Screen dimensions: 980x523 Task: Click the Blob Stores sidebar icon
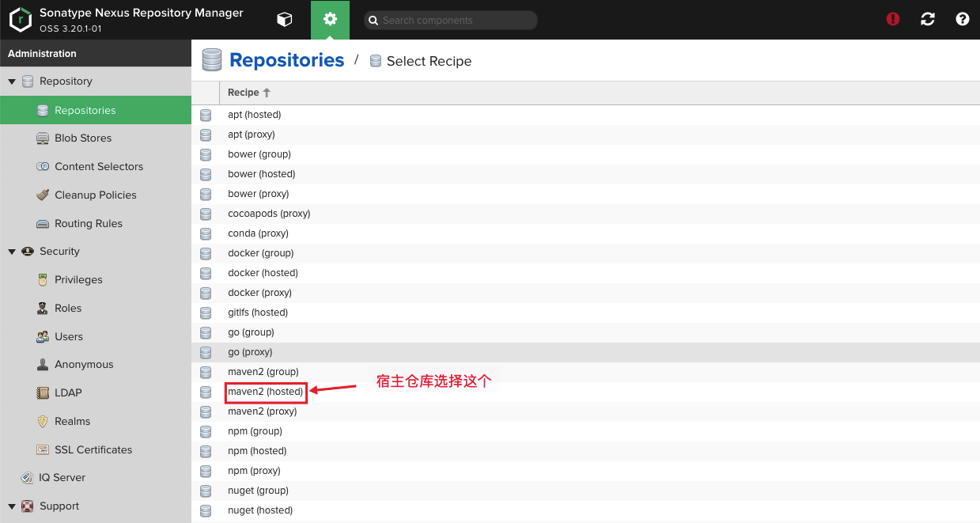(43, 138)
